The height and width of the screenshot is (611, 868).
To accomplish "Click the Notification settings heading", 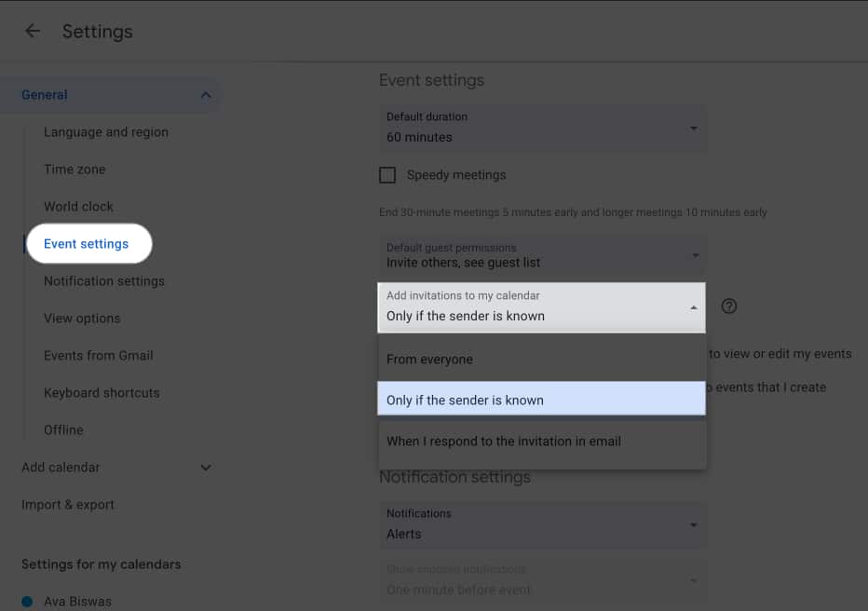I will pyautogui.click(x=455, y=477).
